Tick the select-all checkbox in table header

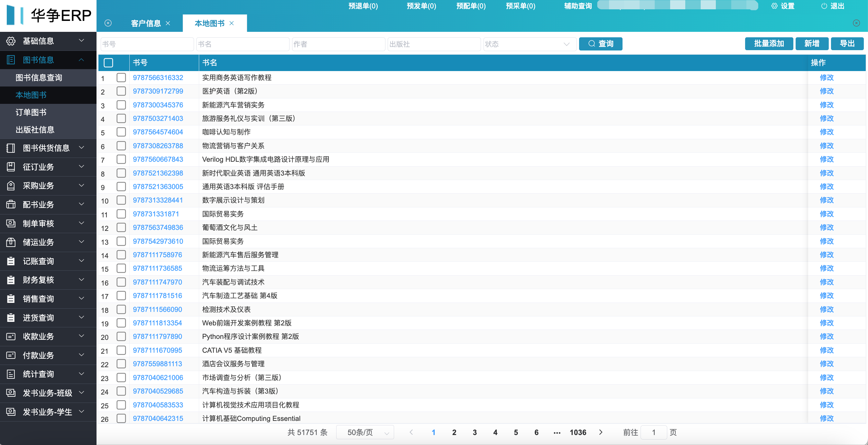pyautogui.click(x=108, y=63)
